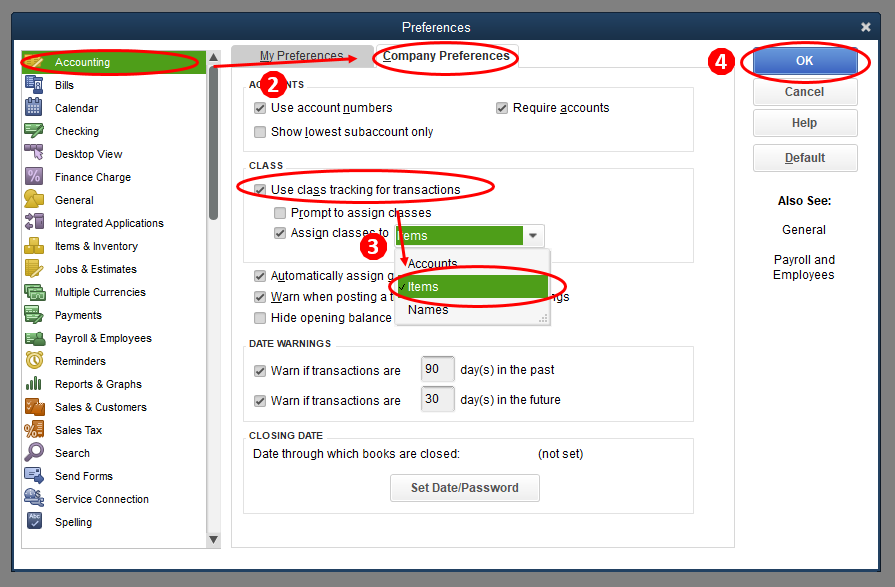Click the Multiple Currencies icon
895x587 pixels.
pos(34,292)
